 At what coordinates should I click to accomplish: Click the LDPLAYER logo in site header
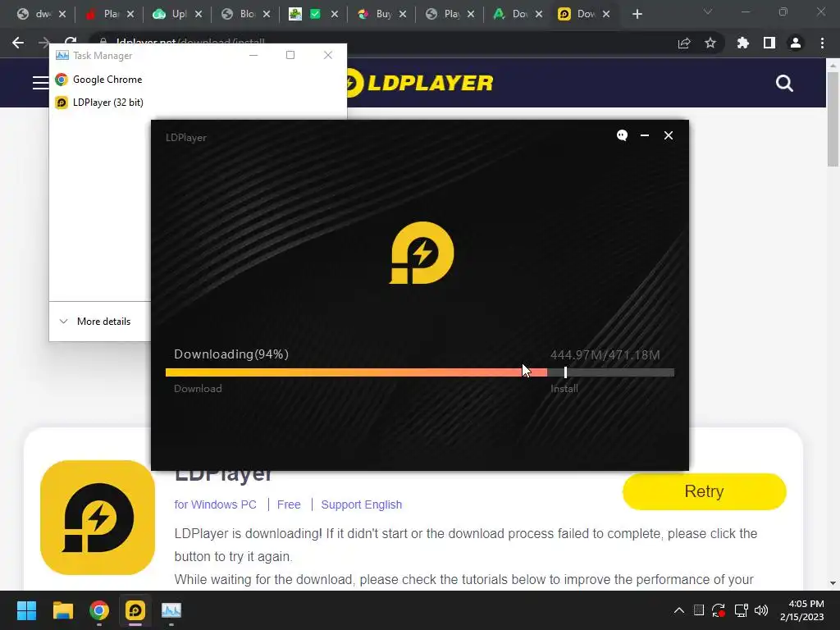pyautogui.click(x=421, y=83)
